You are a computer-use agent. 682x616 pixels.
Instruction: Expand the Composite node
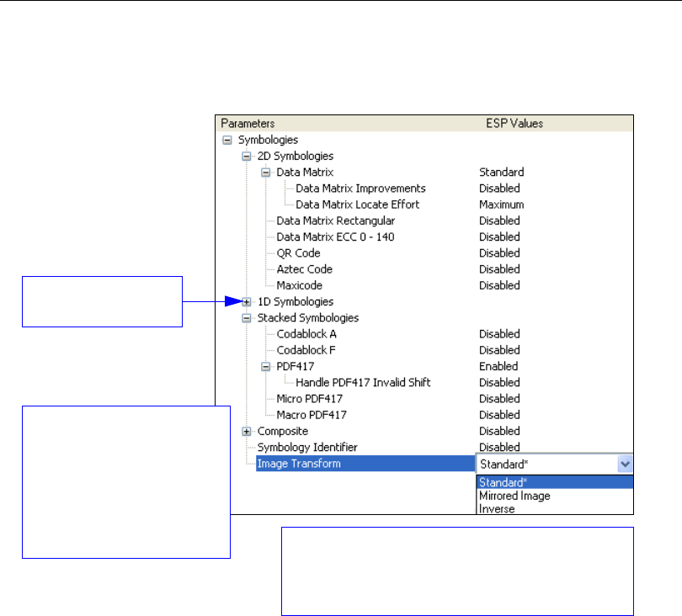246,431
